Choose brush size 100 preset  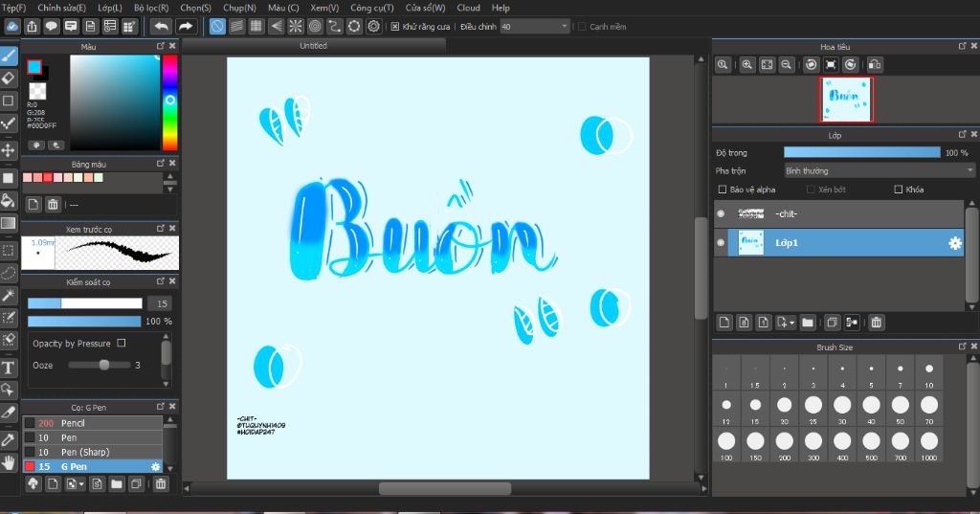[726, 445]
